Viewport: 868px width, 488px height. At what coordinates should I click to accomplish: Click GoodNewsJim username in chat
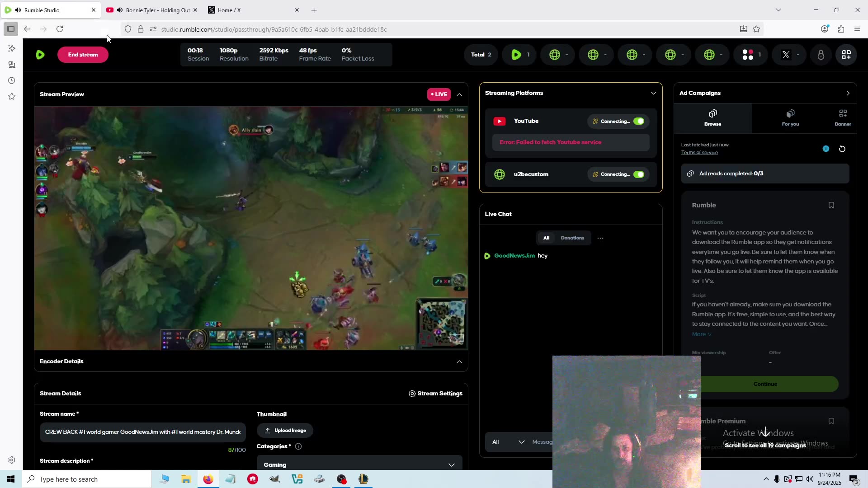click(x=514, y=256)
